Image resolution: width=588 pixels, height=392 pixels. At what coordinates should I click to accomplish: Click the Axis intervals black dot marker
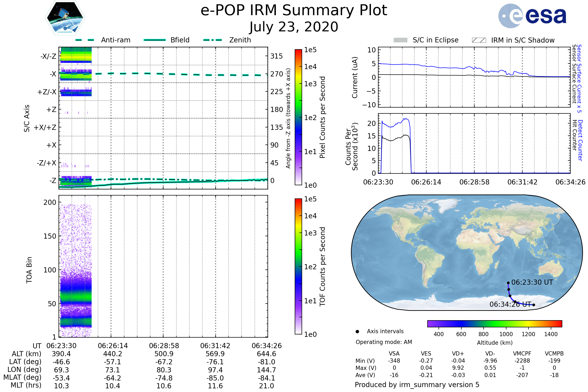tap(357, 331)
